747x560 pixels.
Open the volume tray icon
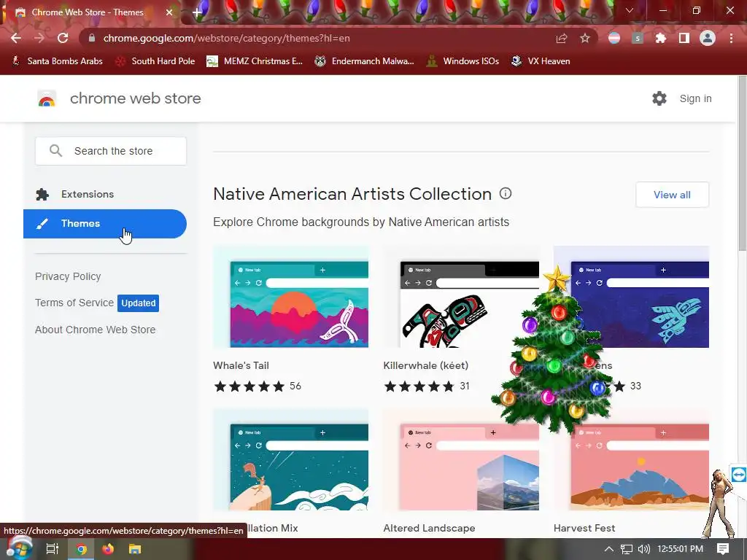[x=643, y=549]
